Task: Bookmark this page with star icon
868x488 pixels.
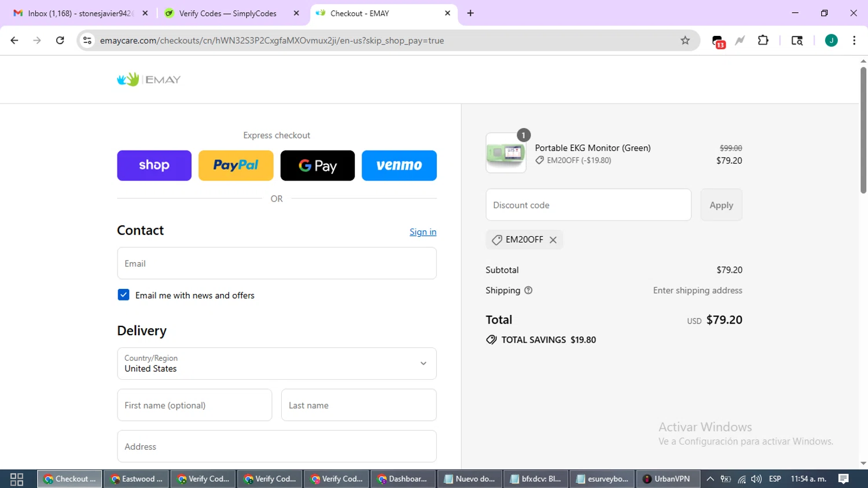Action: click(685, 41)
